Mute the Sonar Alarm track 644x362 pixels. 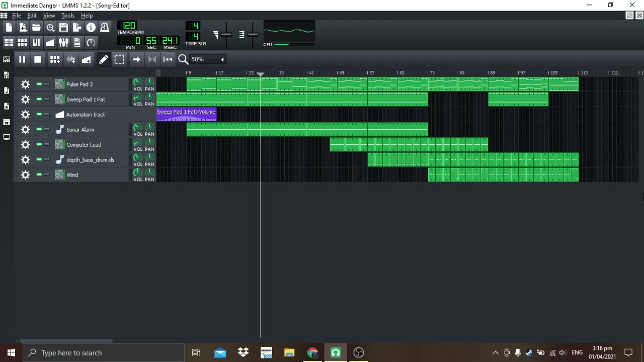click(39, 129)
